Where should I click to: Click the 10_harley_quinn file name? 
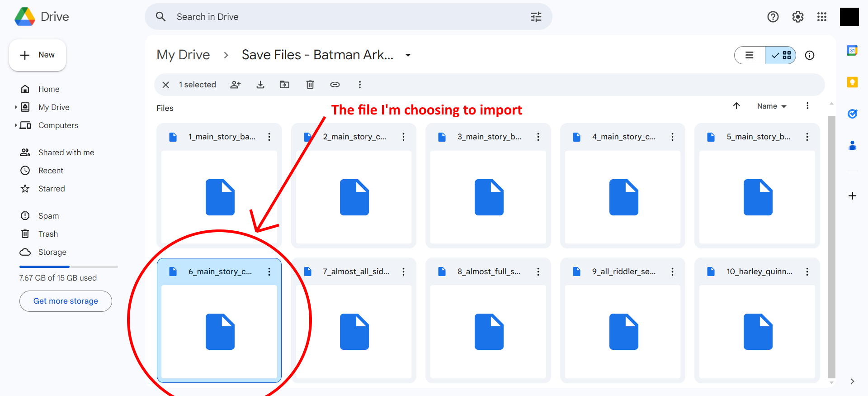pyautogui.click(x=759, y=272)
